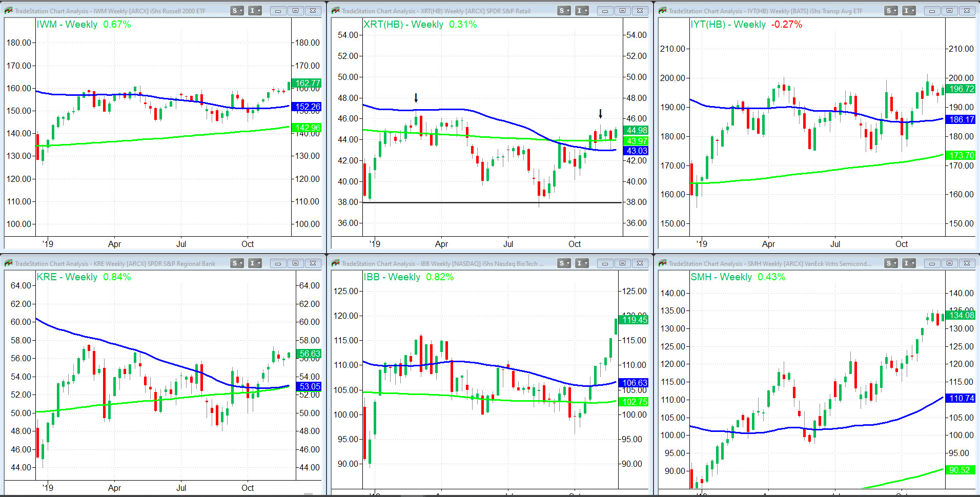Click the green 142.96 moving average tag on IWM
The height and width of the screenshot is (497, 980).
coord(308,128)
